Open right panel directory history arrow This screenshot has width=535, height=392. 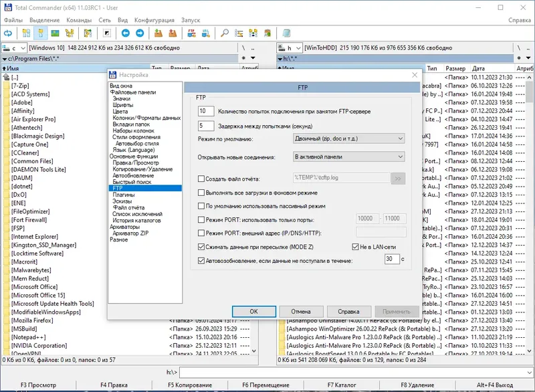pos(528,58)
